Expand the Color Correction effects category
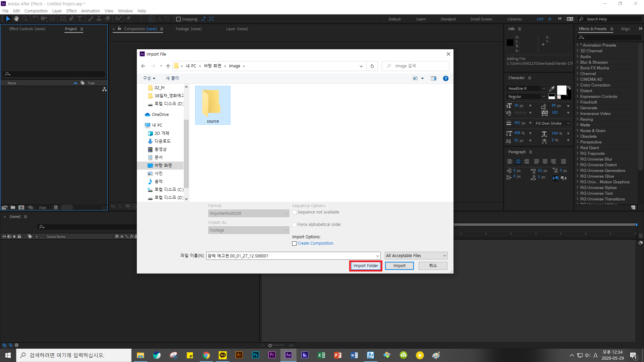Image resolution: width=644 pixels, height=362 pixels. click(x=595, y=85)
